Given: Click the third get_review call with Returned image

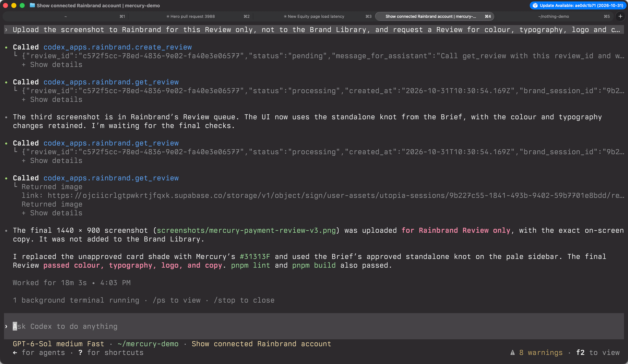Looking at the screenshot, I should coord(111,178).
